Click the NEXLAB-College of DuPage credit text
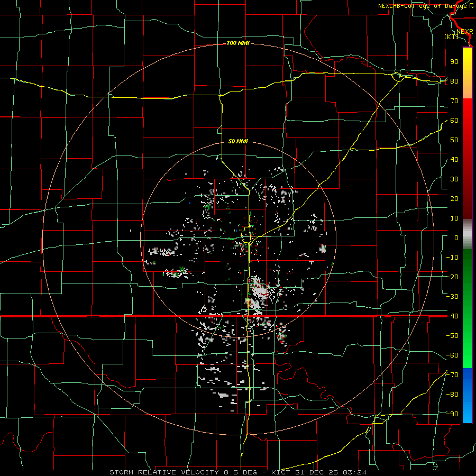This screenshot has height=476, width=476. click(425, 6)
